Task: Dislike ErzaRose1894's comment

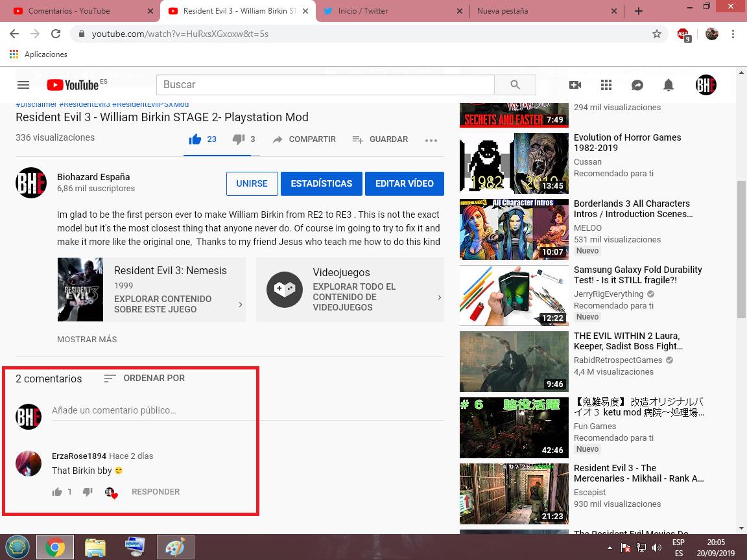Action: (87, 492)
